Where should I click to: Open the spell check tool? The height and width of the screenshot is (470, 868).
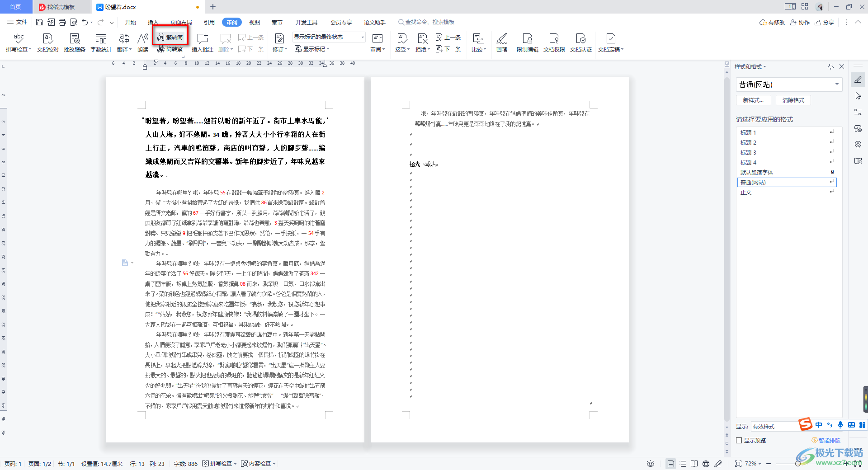(x=19, y=43)
